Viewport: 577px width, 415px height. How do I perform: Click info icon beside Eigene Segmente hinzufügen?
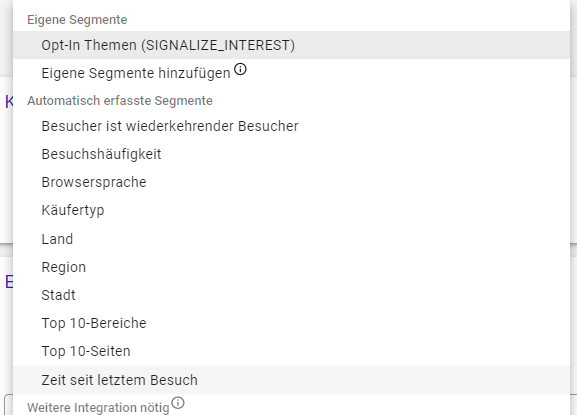240,69
